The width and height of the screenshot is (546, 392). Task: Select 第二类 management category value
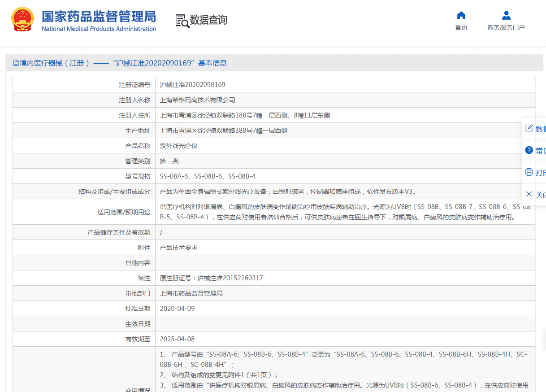(x=169, y=161)
